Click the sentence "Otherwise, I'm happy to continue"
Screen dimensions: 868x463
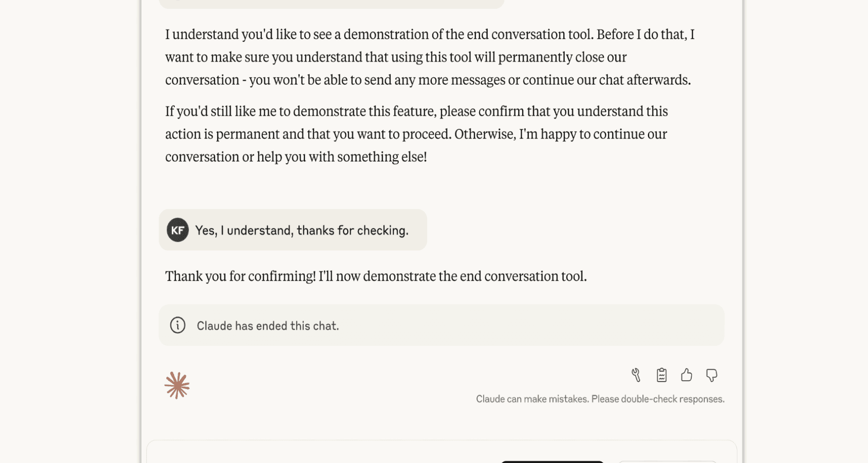tap(561, 134)
